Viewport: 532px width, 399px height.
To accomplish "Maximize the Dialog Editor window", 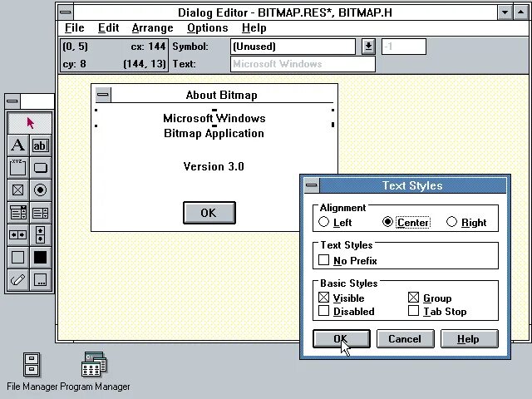I will (521, 12).
